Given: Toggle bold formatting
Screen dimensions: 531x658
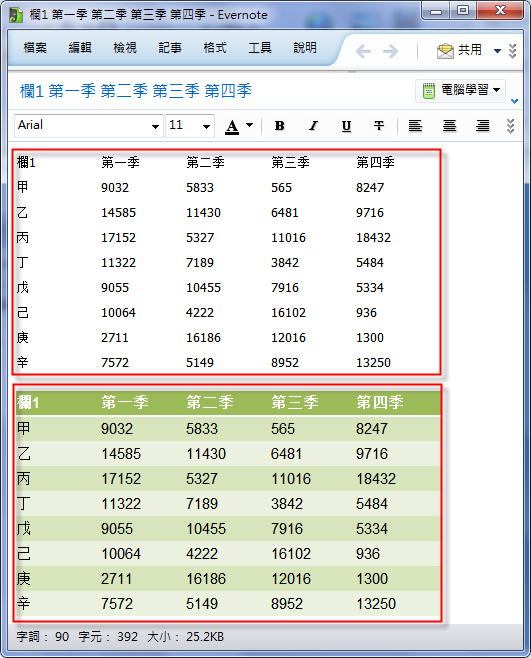Looking at the screenshot, I should (280, 126).
